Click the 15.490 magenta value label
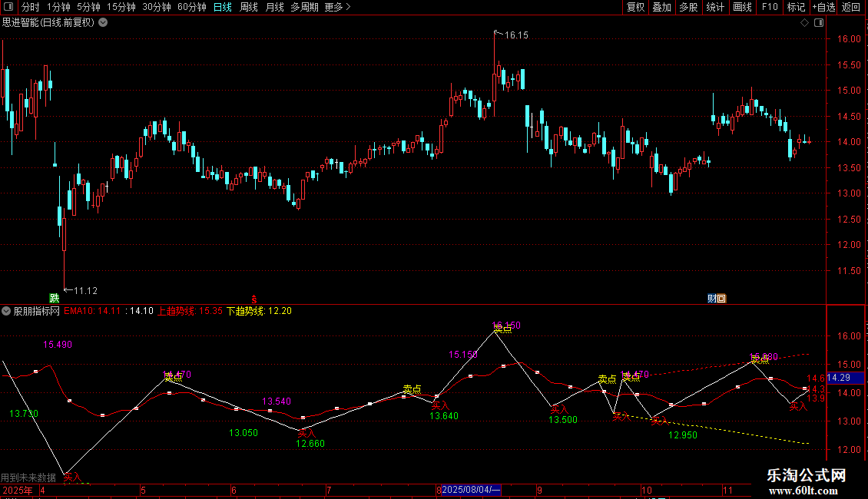Viewport: 868px width, 499px height. point(58,345)
